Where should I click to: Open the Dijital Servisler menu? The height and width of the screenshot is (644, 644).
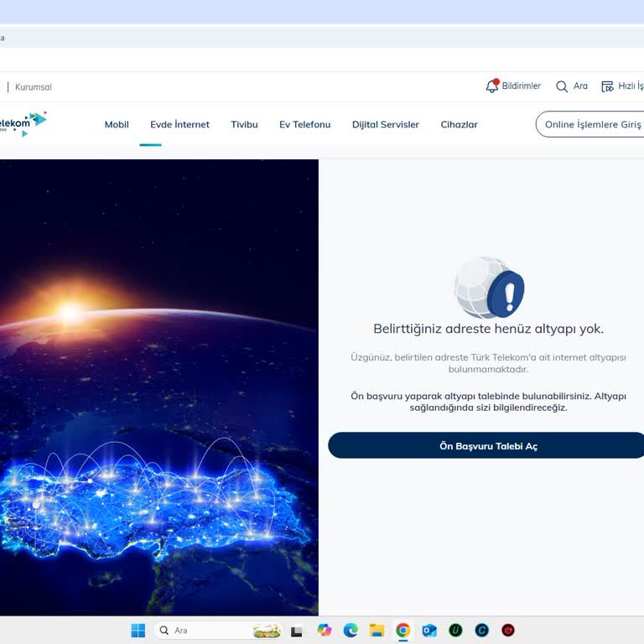pyautogui.click(x=385, y=124)
